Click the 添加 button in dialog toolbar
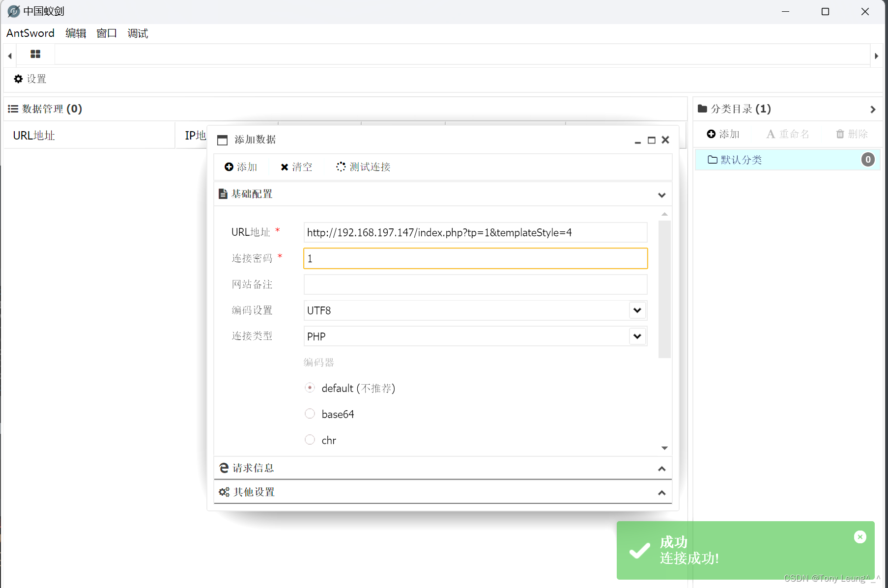888x588 pixels. coord(241,167)
